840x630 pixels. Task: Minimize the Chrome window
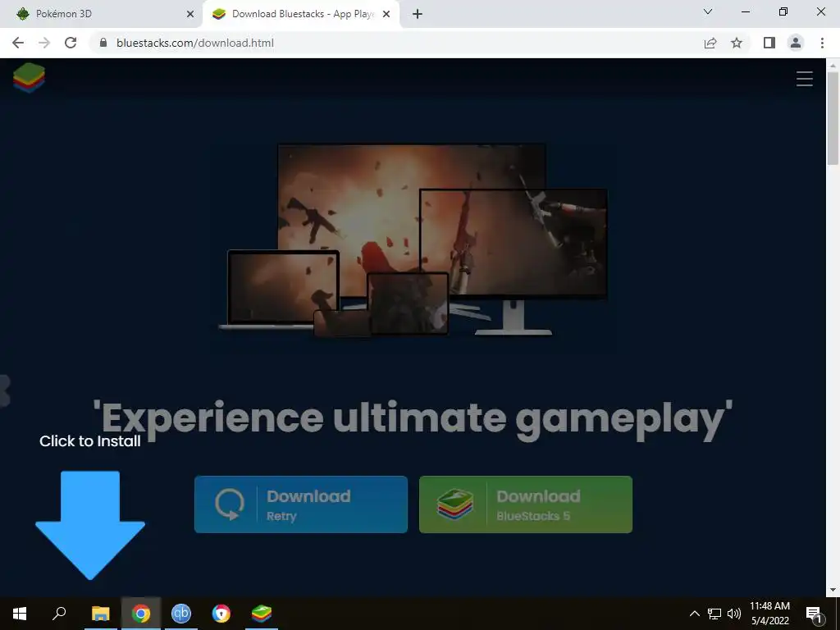click(745, 11)
